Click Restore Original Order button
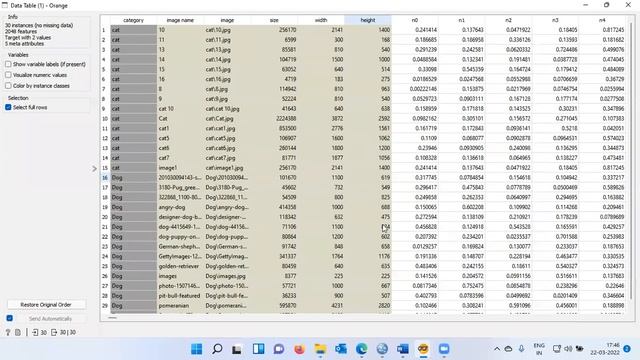The width and height of the screenshot is (640, 360). 46,305
